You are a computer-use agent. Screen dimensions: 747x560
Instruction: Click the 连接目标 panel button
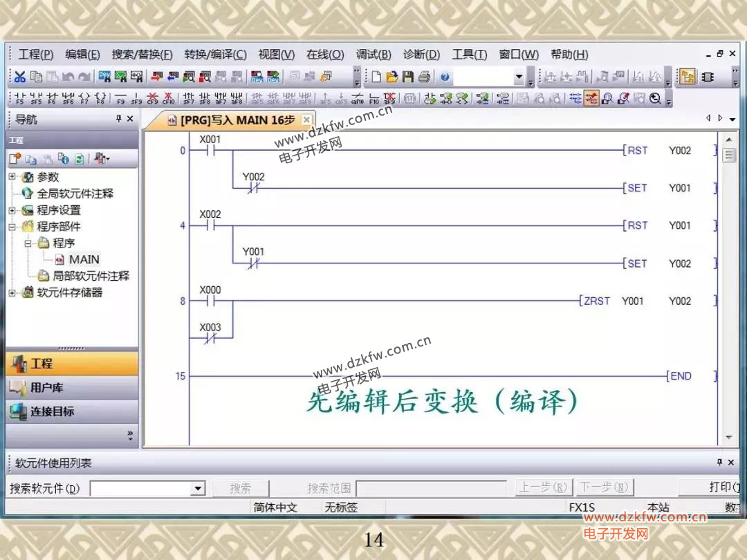pos(72,411)
